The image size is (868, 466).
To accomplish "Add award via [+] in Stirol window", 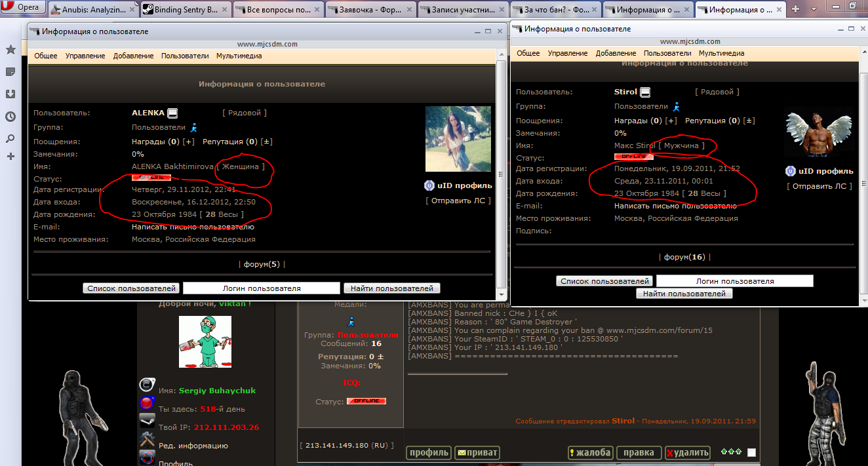I will (671, 121).
